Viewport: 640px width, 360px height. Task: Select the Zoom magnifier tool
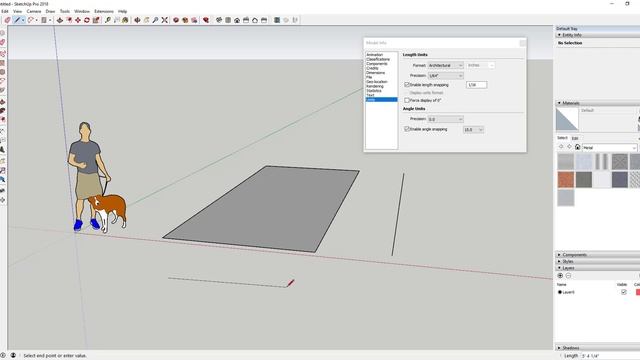155,20
